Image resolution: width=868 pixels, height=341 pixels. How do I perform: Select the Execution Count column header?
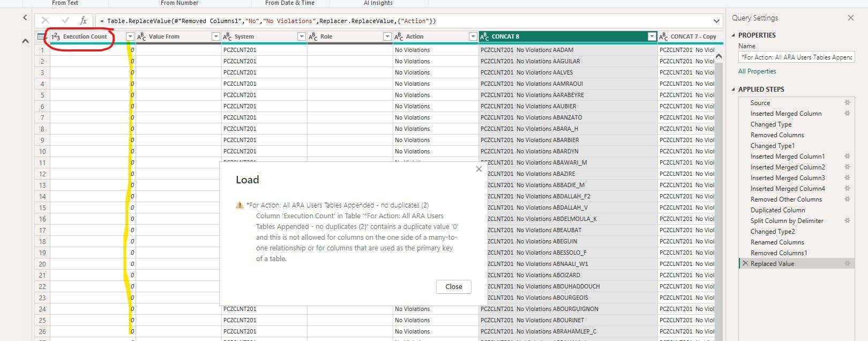[x=85, y=36]
